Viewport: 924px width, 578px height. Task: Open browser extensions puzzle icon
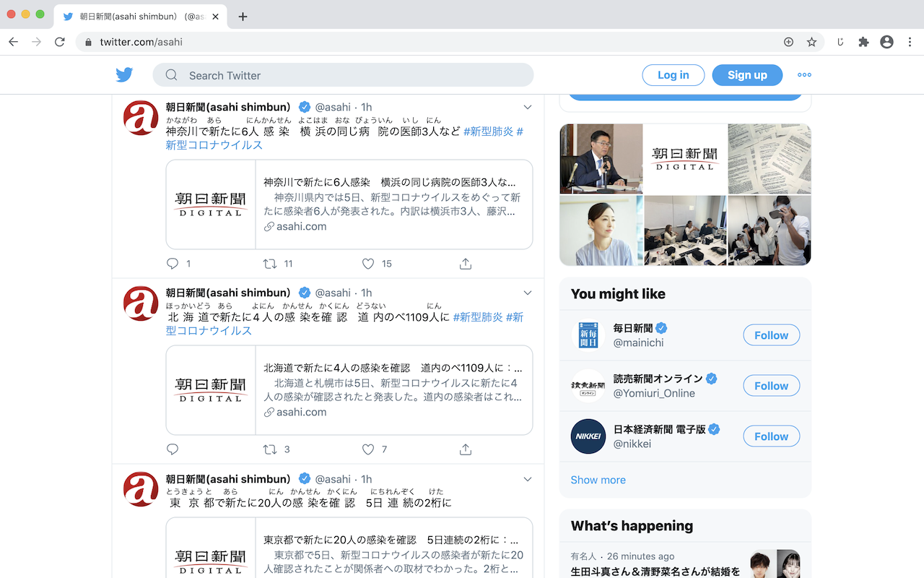[863, 42]
